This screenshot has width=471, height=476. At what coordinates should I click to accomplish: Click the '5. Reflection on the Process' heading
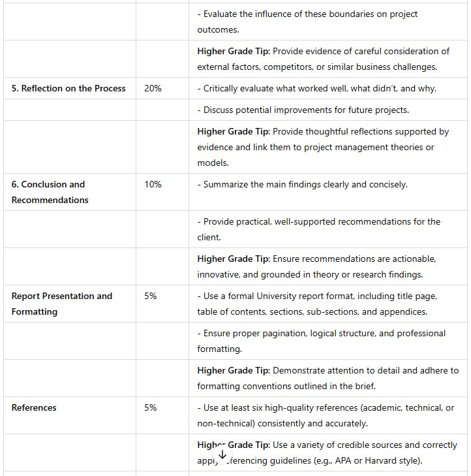tap(68, 88)
